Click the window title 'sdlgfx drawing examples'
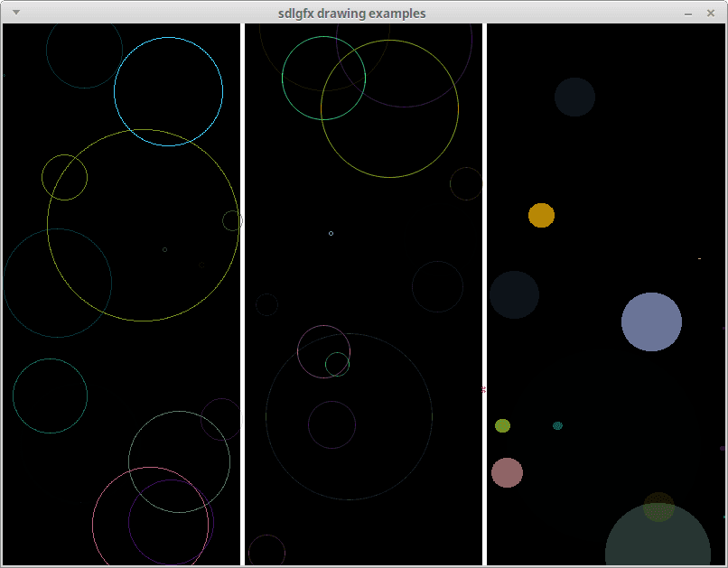 (x=351, y=14)
